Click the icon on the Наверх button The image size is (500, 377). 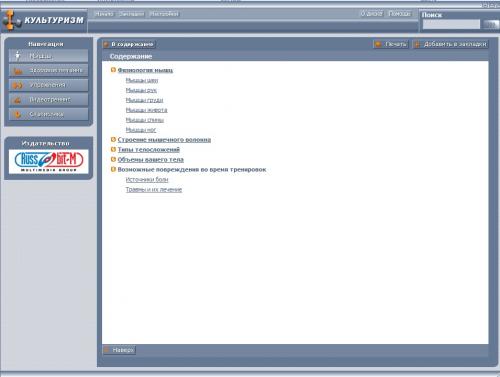point(107,350)
